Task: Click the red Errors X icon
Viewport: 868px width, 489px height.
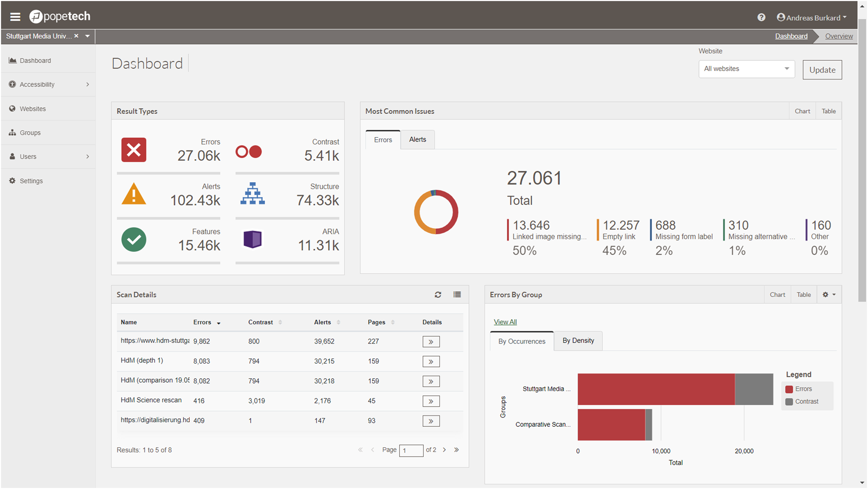Action: (134, 150)
